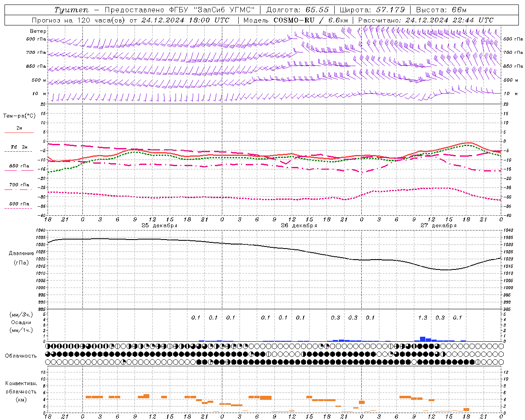Select the Прогноз на 120 часа(ов) forecast line
This screenshot has width=525, height=420.
pos(130,20)
